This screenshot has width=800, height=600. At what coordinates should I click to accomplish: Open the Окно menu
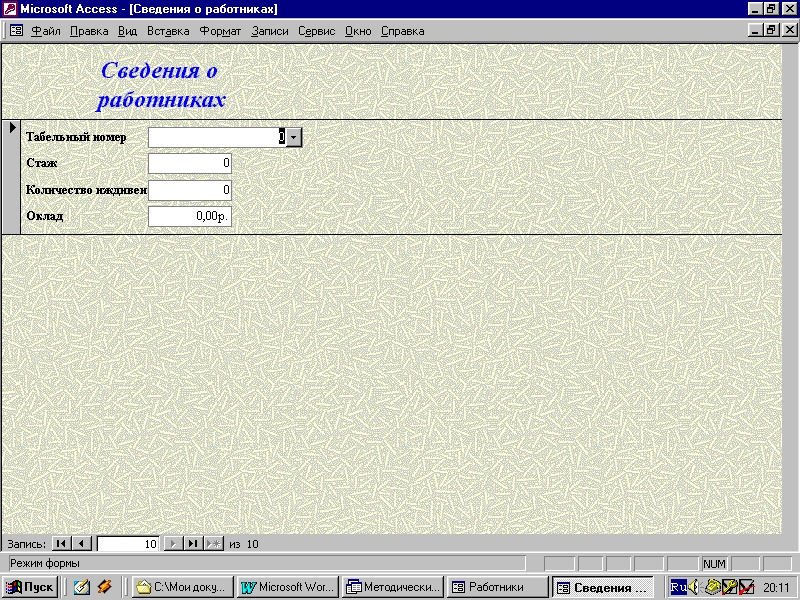click(x=358, y=31)
